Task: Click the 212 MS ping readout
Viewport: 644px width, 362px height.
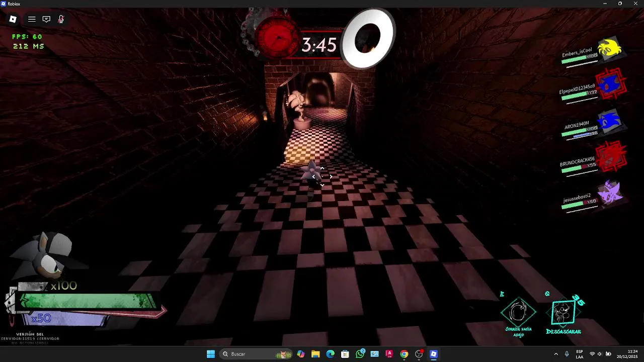Action: (29, 46)
